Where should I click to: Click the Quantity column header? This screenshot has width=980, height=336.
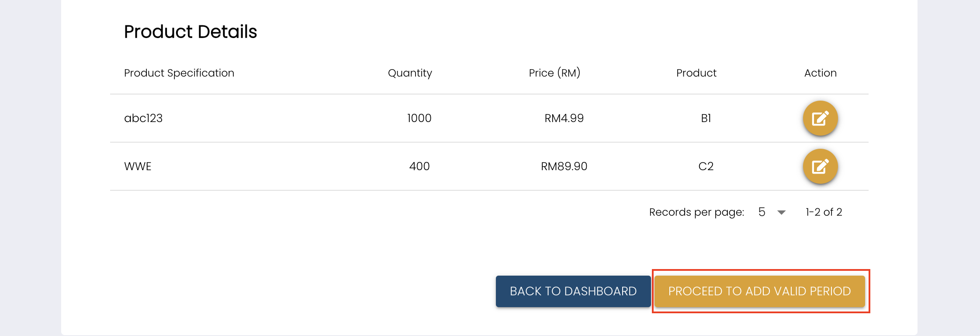click(410, 73)
